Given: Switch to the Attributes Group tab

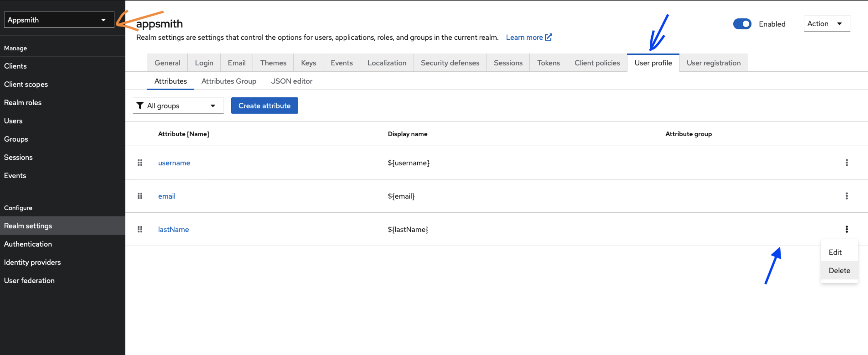Looking at the screenshot, I should [229, 81].
